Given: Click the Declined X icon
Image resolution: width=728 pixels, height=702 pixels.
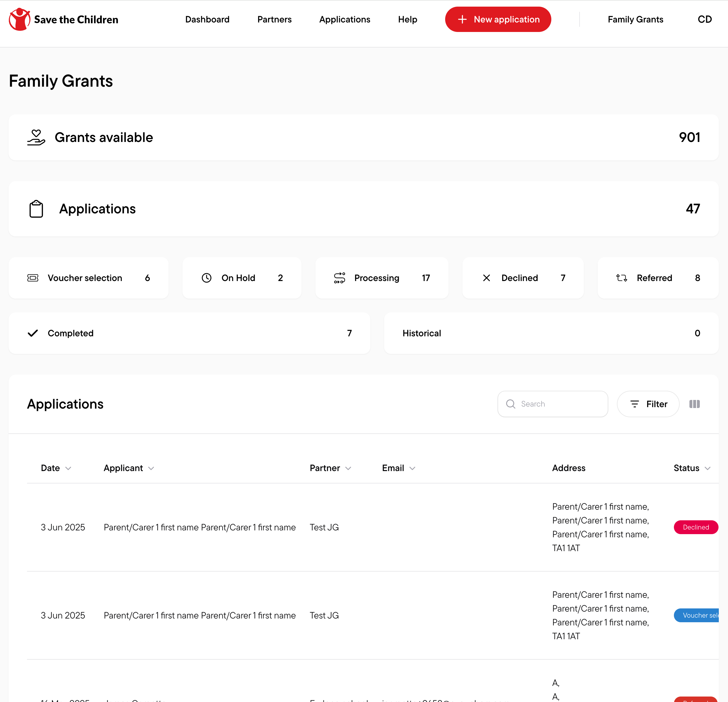Looking at the screenshot, I should pos(487,278).
